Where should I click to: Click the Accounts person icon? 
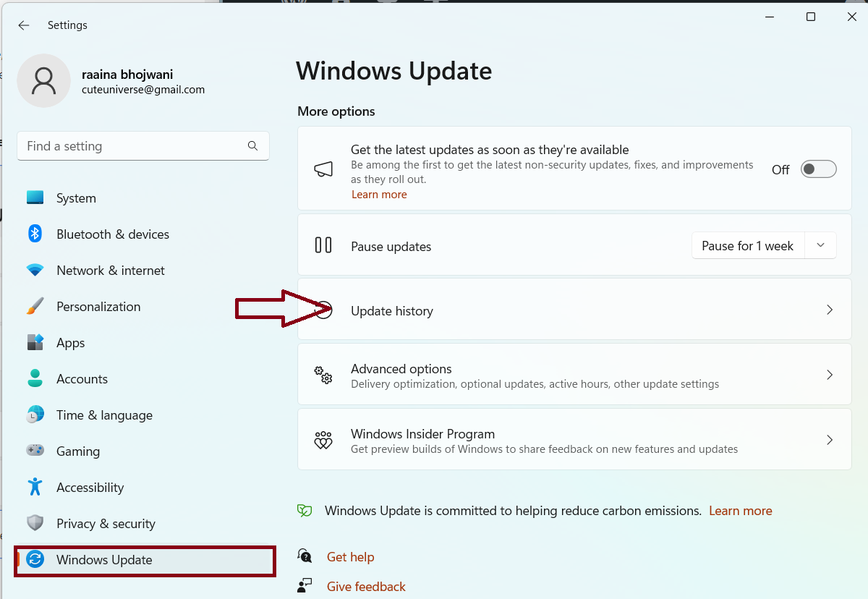[35, 378]
